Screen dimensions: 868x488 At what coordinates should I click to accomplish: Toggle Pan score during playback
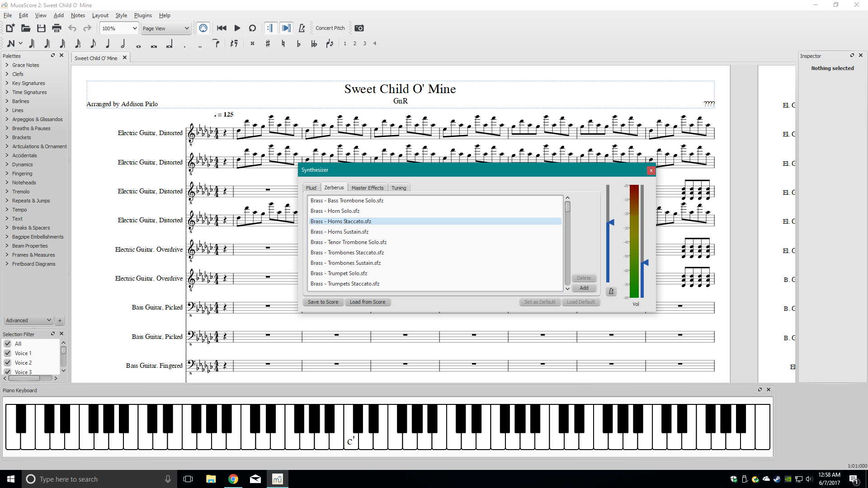point(286,28)
